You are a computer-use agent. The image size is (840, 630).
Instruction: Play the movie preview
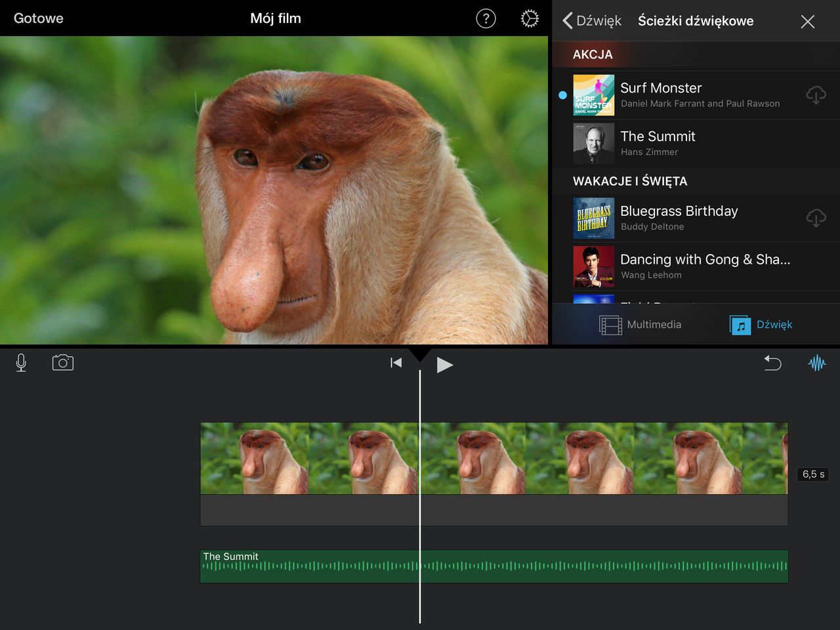(x=444, y=365)
